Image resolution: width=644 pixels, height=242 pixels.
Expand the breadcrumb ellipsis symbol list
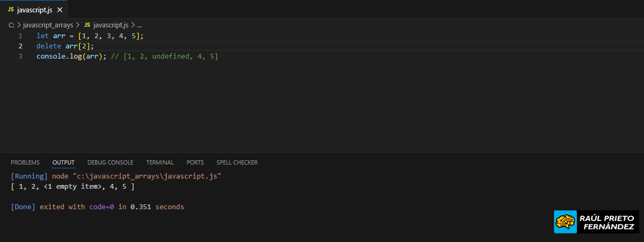click(140, 25)
